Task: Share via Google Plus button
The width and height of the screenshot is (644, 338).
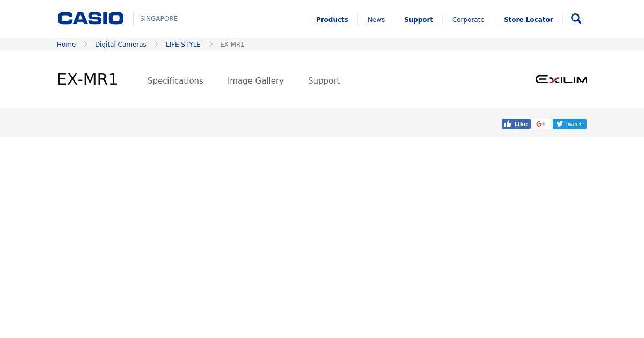Action: 541,124
